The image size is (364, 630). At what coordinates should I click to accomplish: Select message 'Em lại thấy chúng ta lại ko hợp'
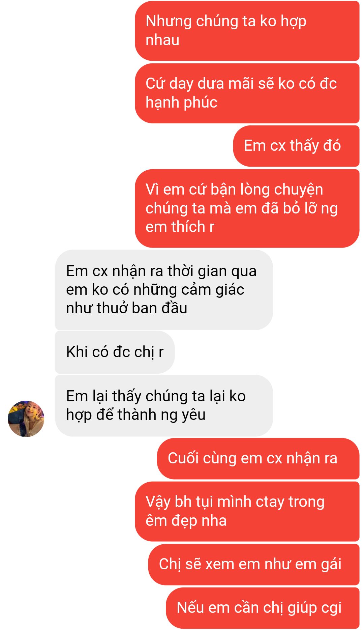click(x=164, y=406)
